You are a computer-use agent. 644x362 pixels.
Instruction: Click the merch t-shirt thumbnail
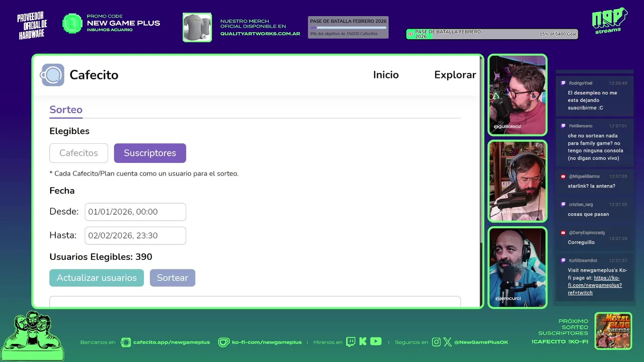[197, 27]
